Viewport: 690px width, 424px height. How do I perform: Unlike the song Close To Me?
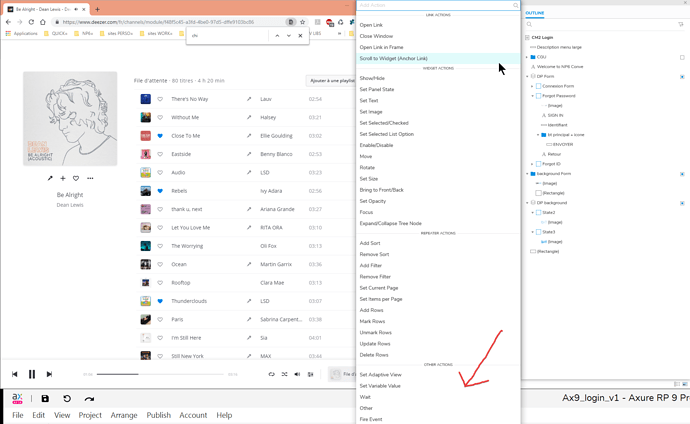click(160, 136)
